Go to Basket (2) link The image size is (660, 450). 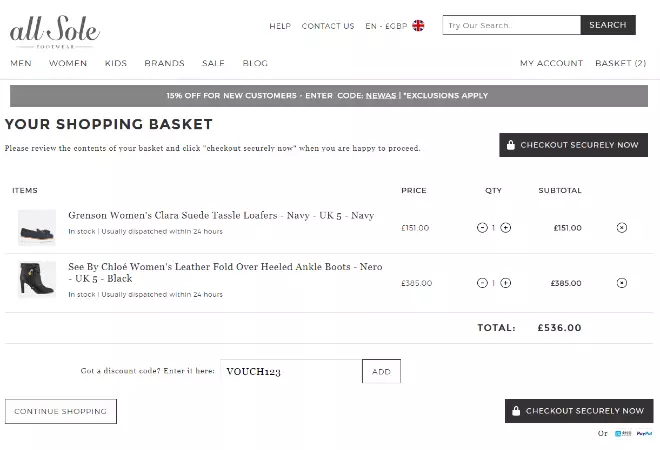[620, 63]
